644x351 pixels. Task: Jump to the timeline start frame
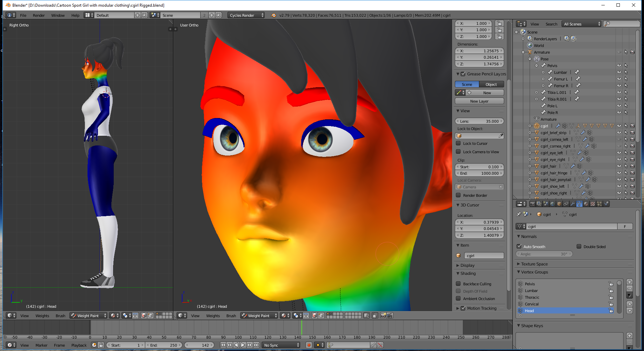[x=223, y=345]
